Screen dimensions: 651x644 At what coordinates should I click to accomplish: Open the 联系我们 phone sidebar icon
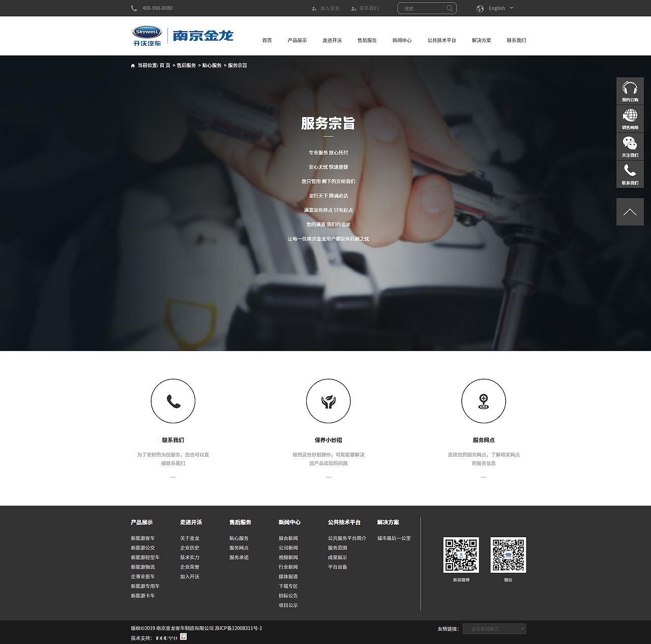pyautogui.click(x=630, y=174)
